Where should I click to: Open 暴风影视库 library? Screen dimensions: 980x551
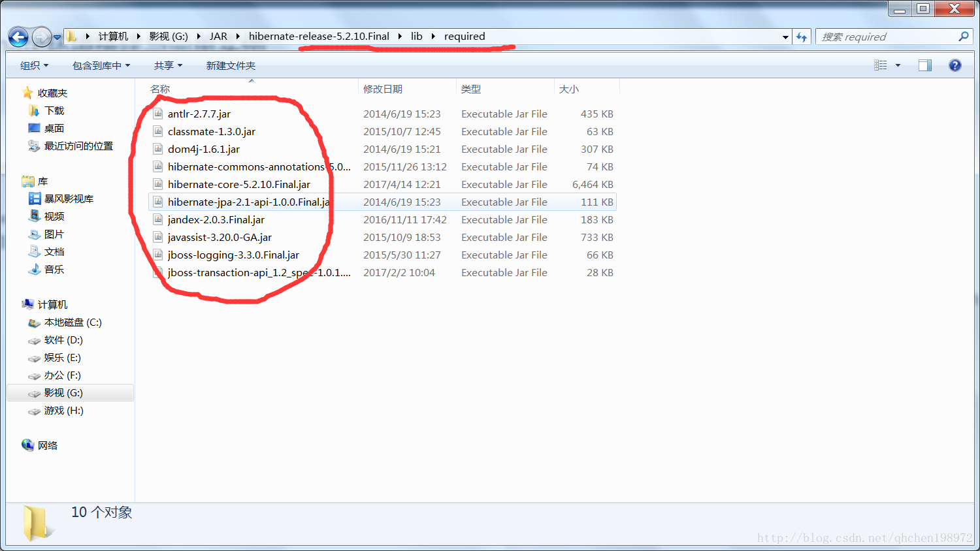[x=69, y=198]
